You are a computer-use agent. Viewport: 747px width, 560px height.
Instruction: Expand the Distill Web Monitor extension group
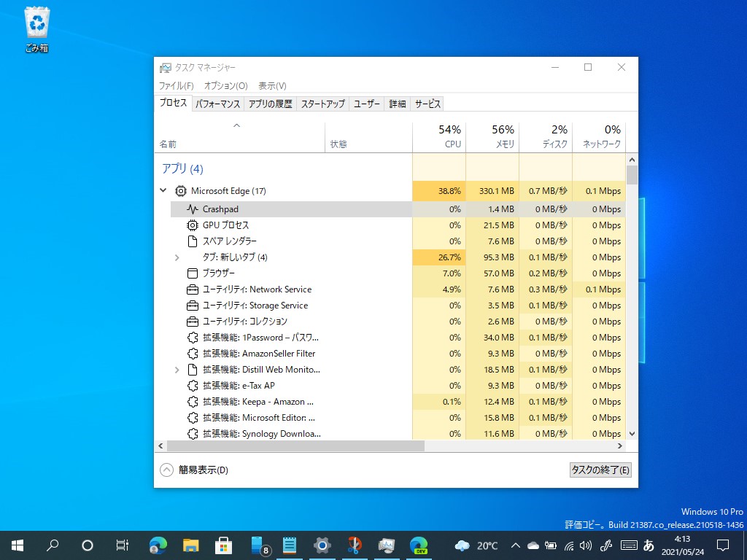tap(176, 369)
